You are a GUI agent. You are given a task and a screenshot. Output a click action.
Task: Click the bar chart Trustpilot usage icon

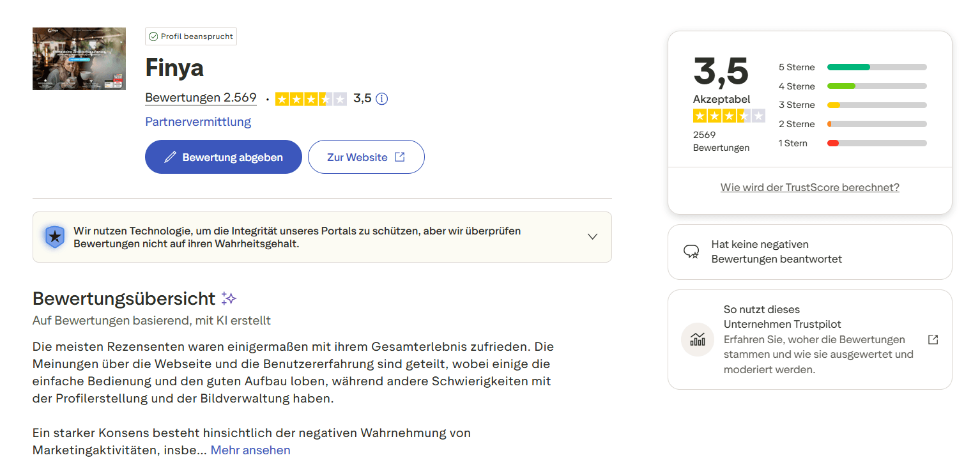(697, 339)
